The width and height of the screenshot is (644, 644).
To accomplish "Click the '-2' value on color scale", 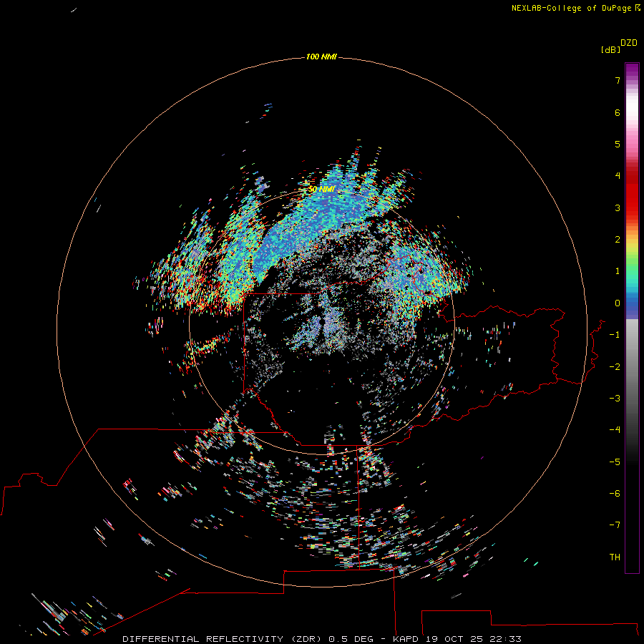I will (x=615, y=367).
